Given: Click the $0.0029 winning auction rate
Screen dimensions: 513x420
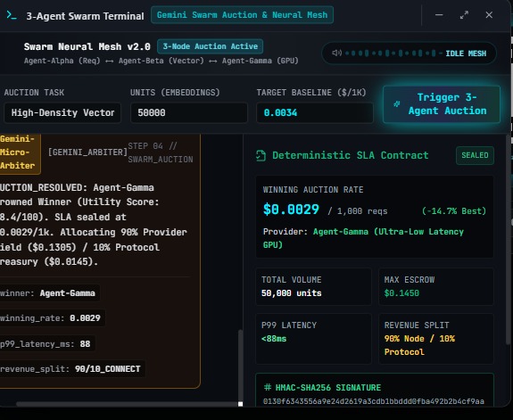Looking at the screenshot, I should pyautogui.click(x=291, y=210).
